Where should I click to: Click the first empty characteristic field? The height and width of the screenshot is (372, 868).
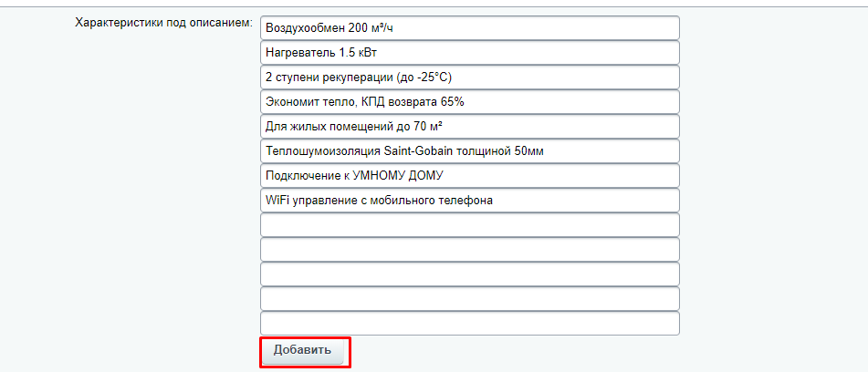click(469, 225)
